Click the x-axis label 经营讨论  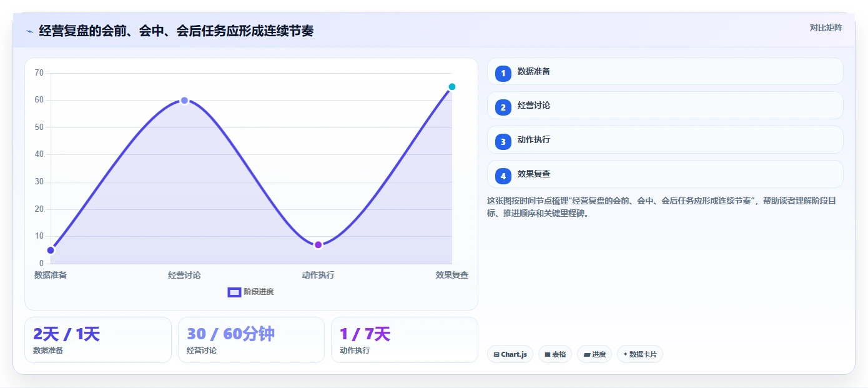point(184,275)
